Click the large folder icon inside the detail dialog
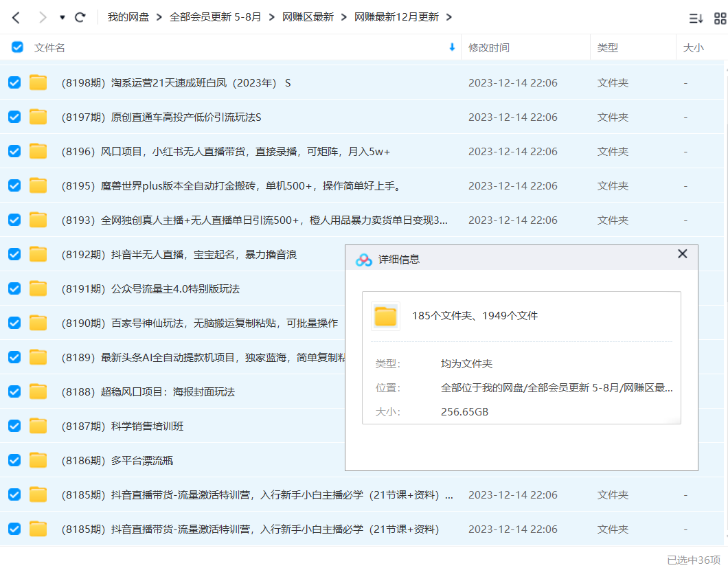 pyautogui.click(x=385, y=317)
